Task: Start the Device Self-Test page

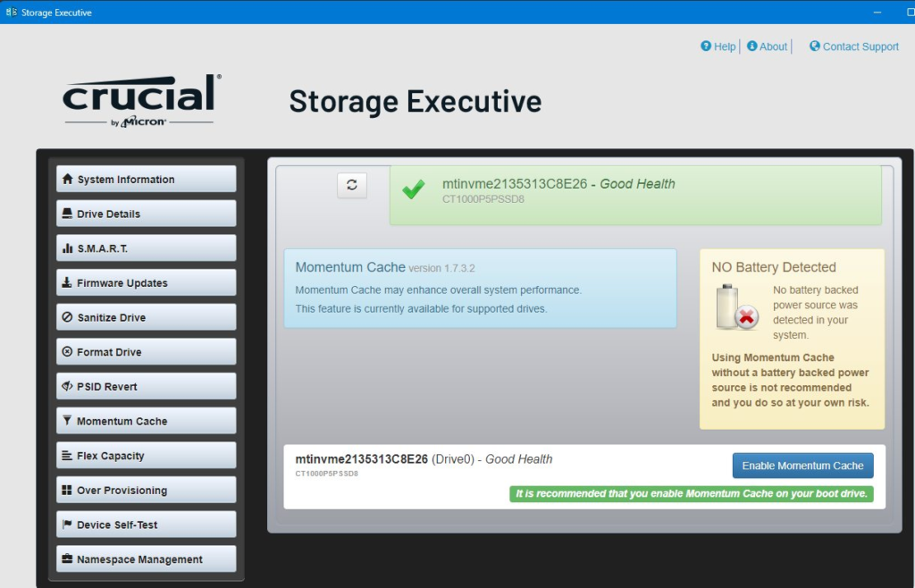Action: [147, 524]
